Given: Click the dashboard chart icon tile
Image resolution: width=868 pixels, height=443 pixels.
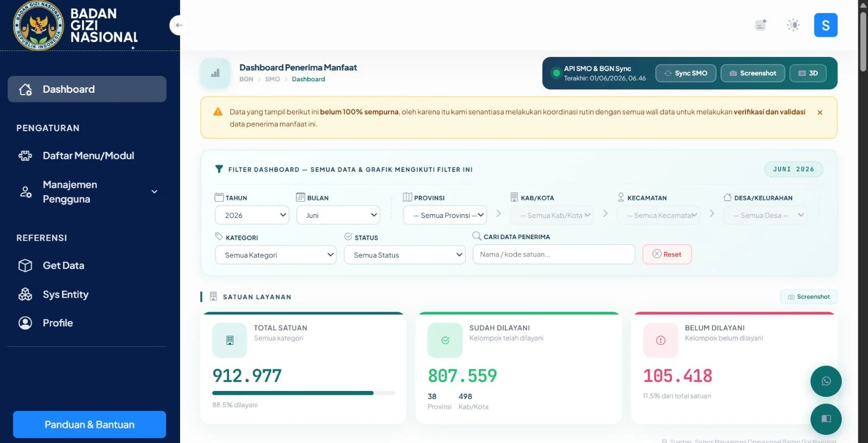Looking at the screenshot, I should pos(215,73).
